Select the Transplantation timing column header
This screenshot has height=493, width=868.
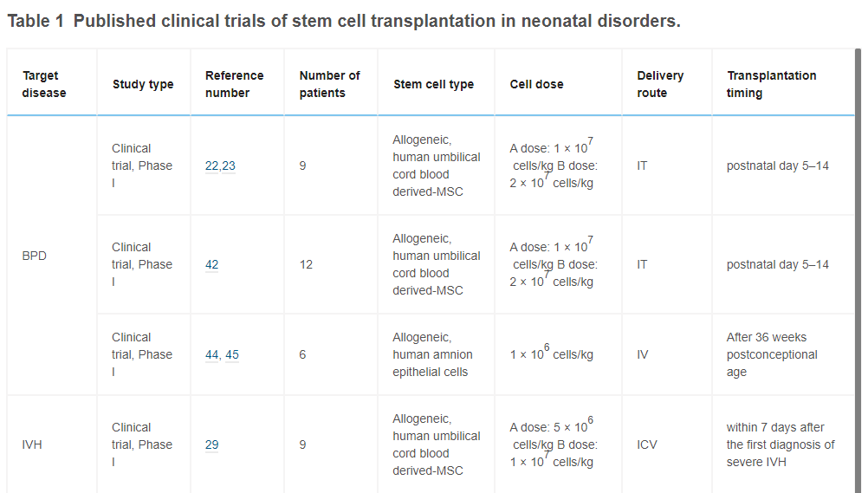click(x=771, y=84)
